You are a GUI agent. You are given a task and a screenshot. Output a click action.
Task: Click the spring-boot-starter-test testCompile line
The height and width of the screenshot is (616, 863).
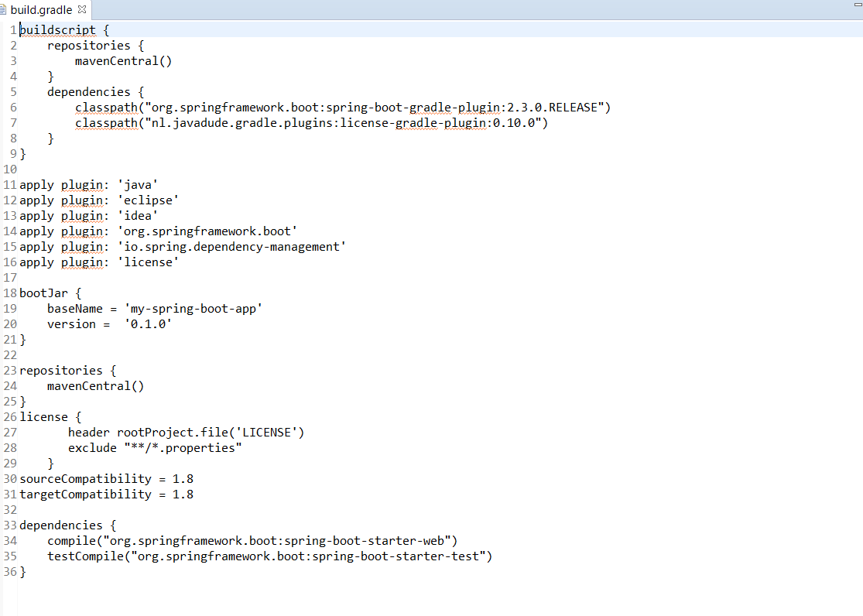point(269,556)
